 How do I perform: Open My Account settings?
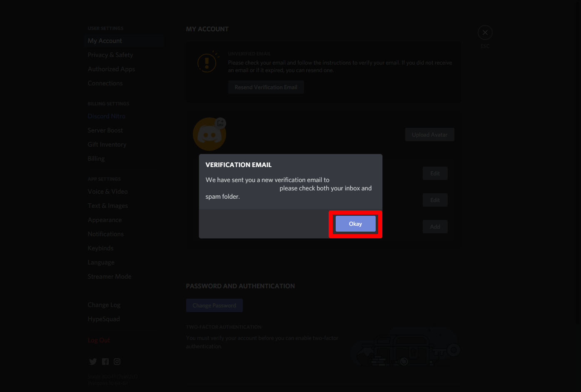pos(124,41)
